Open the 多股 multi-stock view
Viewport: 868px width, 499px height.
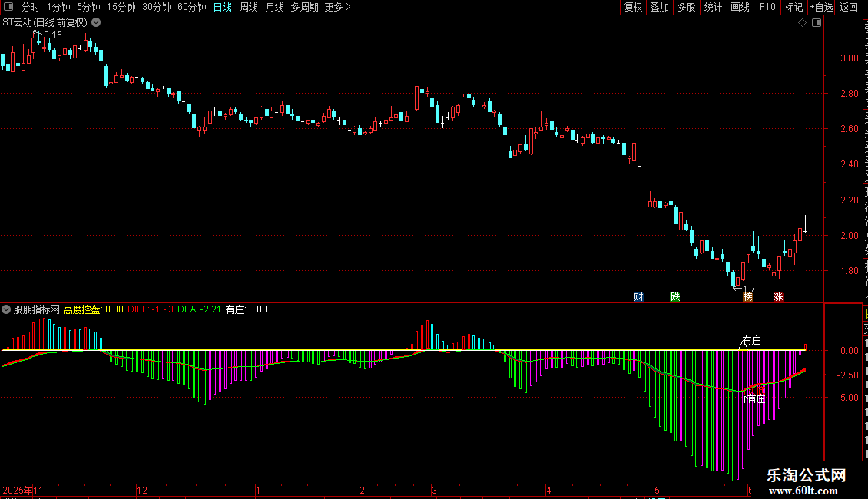click(x=687, y=7)
